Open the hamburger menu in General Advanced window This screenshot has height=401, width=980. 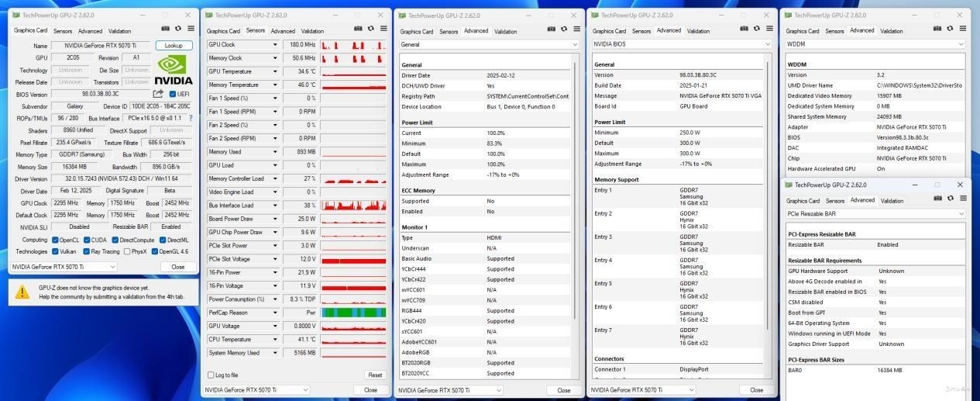576,29
